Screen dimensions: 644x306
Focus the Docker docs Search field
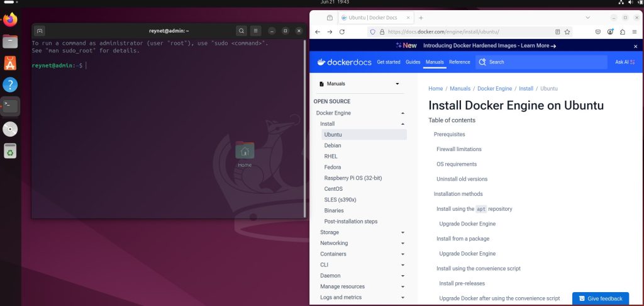point(541,62)
